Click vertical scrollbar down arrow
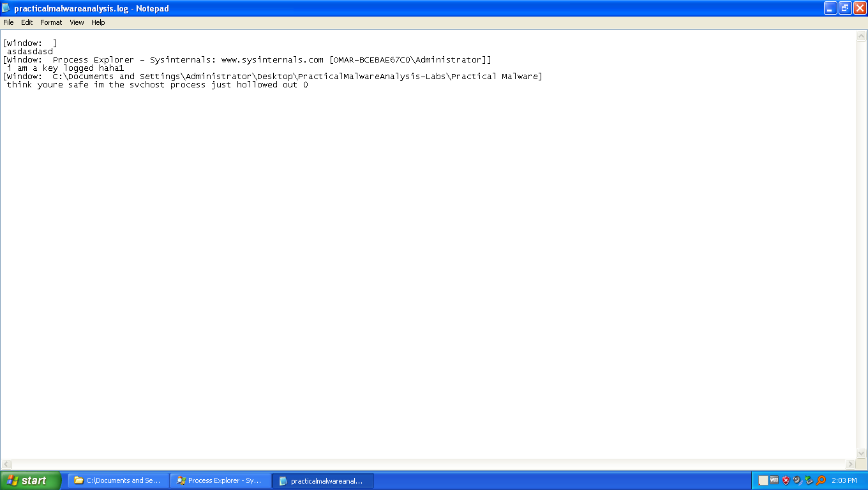 [x=860, y=453]
